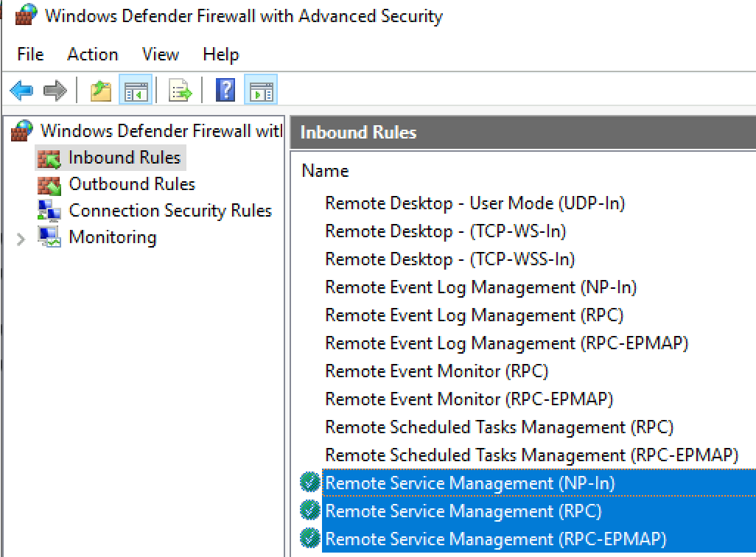
Task: Select Remote Event Monitor (RPC) rule
Action: [x=437, y=371]
